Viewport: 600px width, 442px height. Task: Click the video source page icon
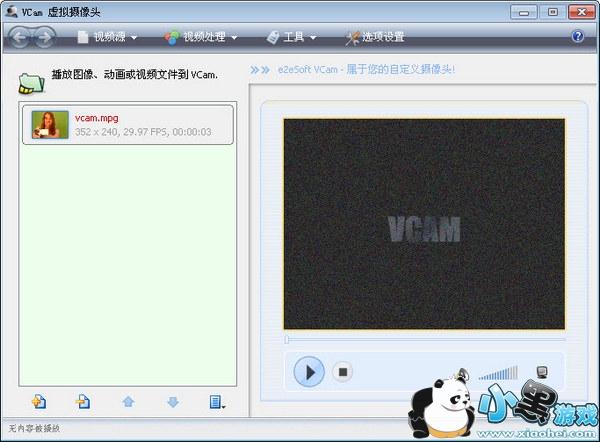point(83,37)
